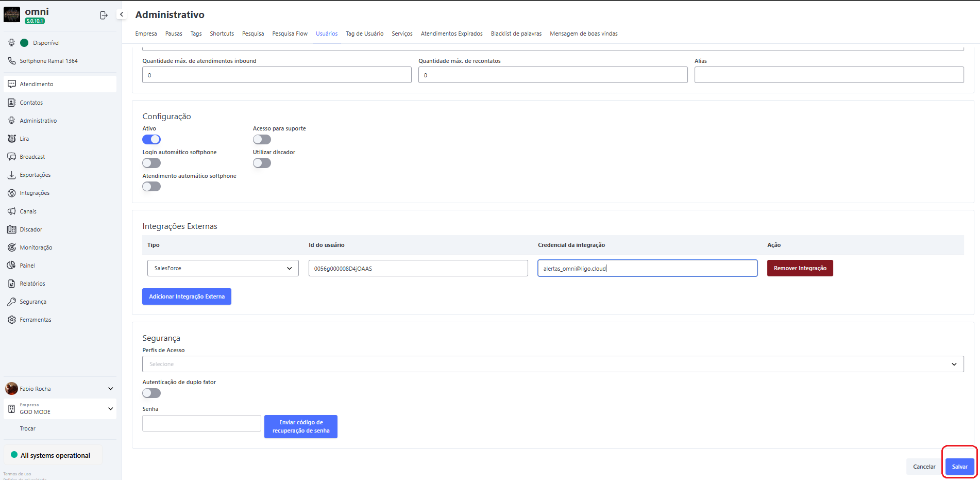The image size is (980, 480).
Task: Click Adicionar Integração Externa button
Action: click(187, 296)
